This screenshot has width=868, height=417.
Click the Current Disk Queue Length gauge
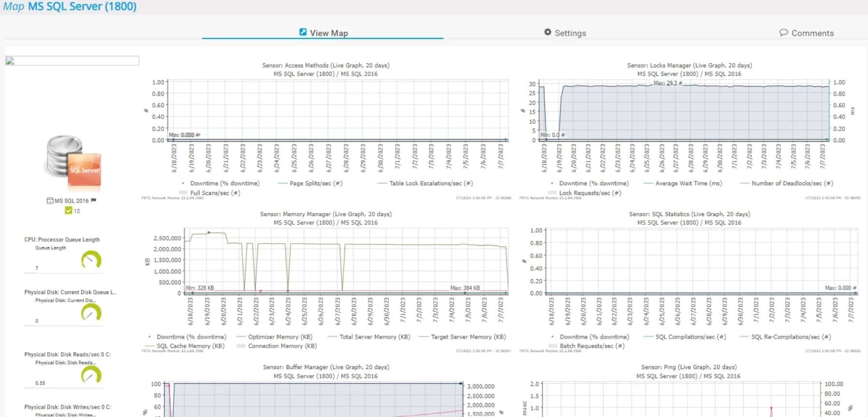91,313
